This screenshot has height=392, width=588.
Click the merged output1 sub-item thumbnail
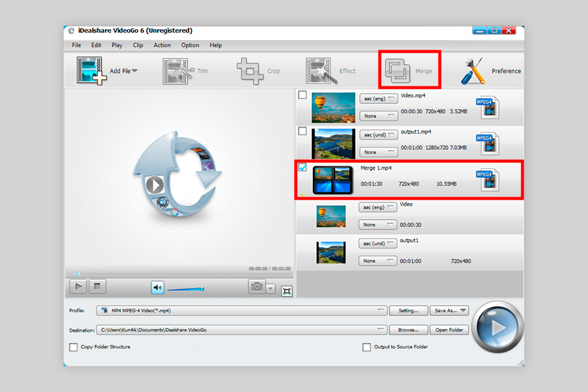click(x=331, y=252)
